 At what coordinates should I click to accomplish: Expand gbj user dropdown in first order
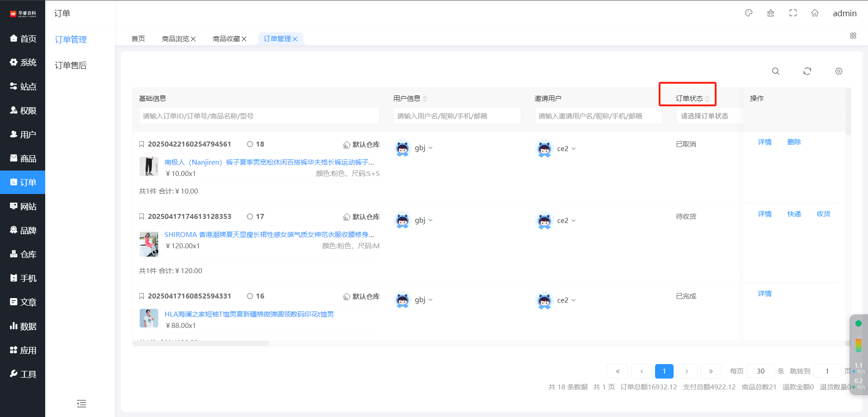tap(430, 148)
